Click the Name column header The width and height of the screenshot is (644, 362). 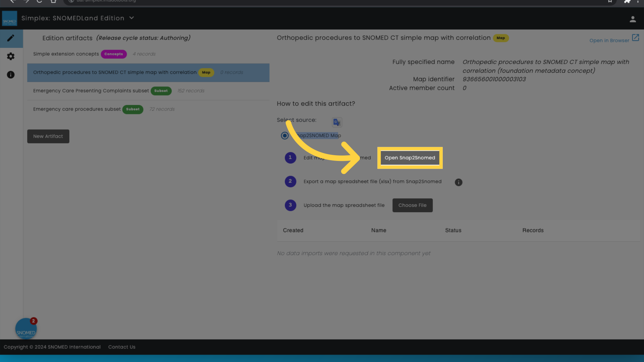379,231
